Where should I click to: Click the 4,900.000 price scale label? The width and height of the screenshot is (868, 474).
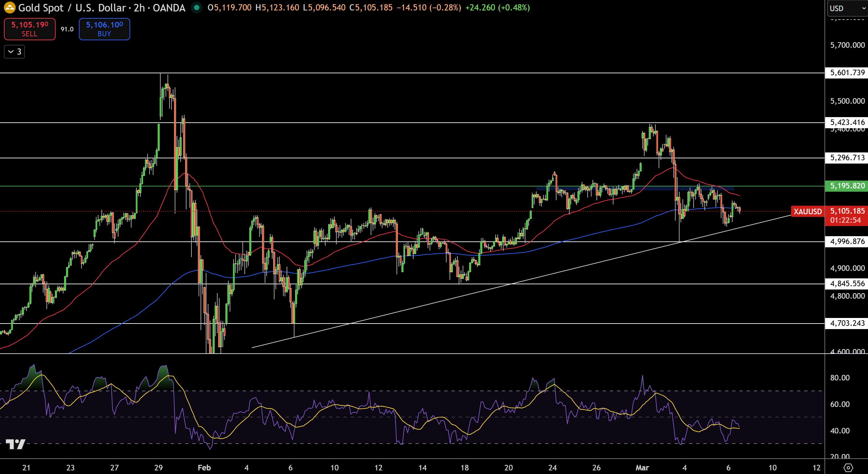847,268
